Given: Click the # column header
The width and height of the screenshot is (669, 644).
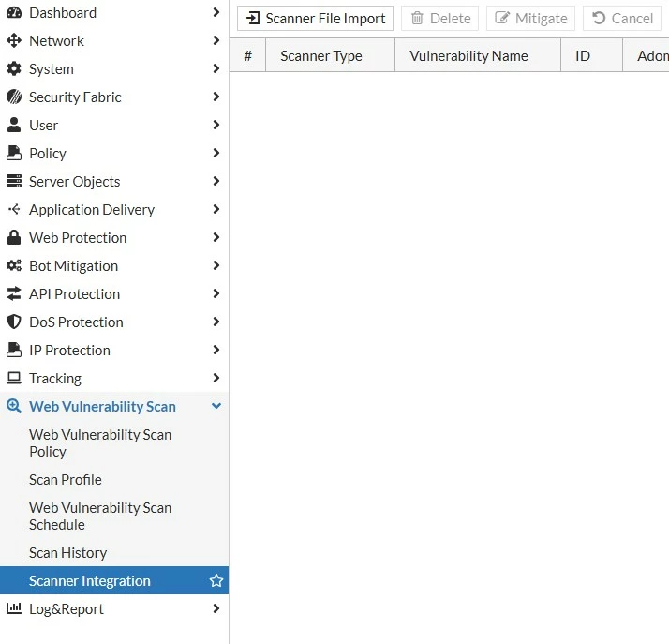Looking at the screenshot, I should (247, 55).
